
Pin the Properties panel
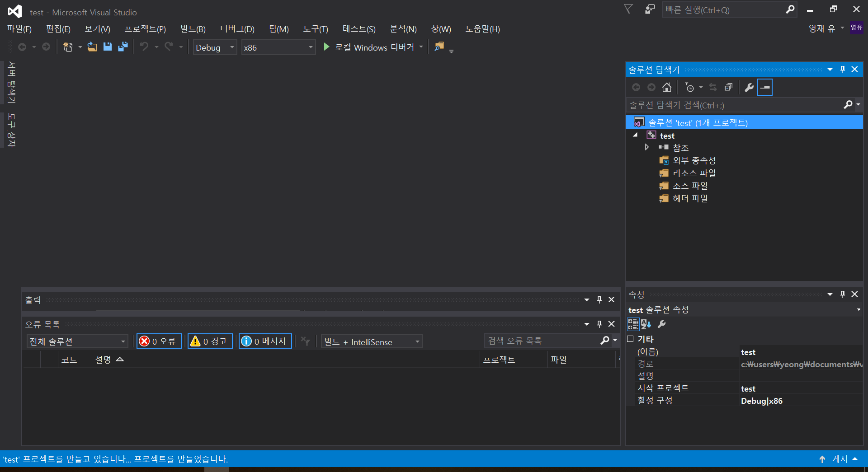click(843, 294)
